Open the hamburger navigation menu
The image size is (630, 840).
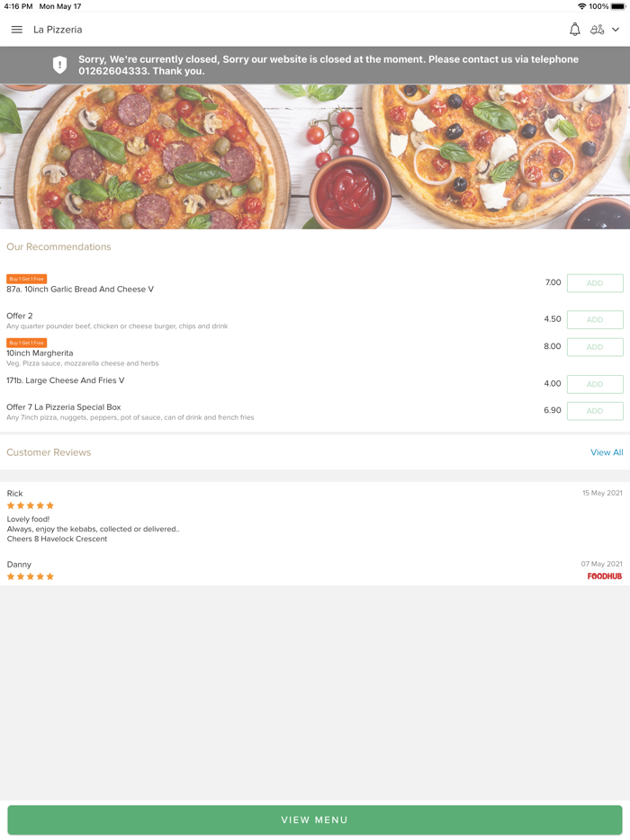coord(16,29)
